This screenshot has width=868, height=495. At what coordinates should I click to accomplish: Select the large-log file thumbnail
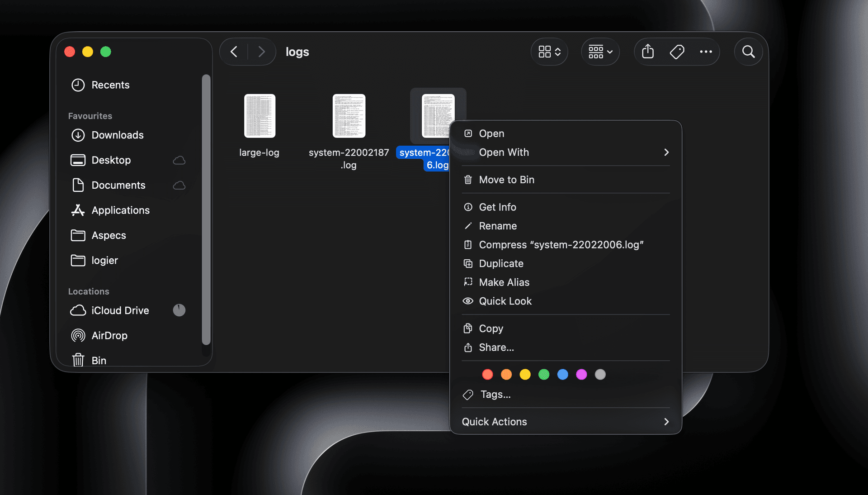(259, 116)
